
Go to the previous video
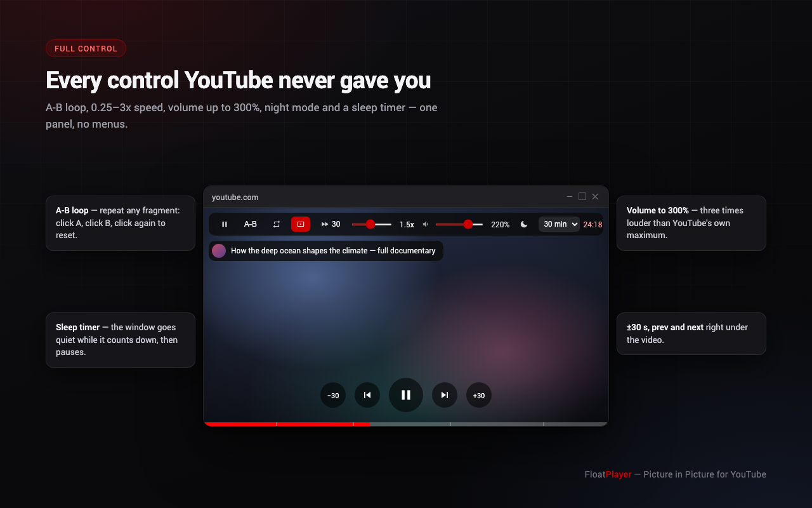[x=367, y=395]
